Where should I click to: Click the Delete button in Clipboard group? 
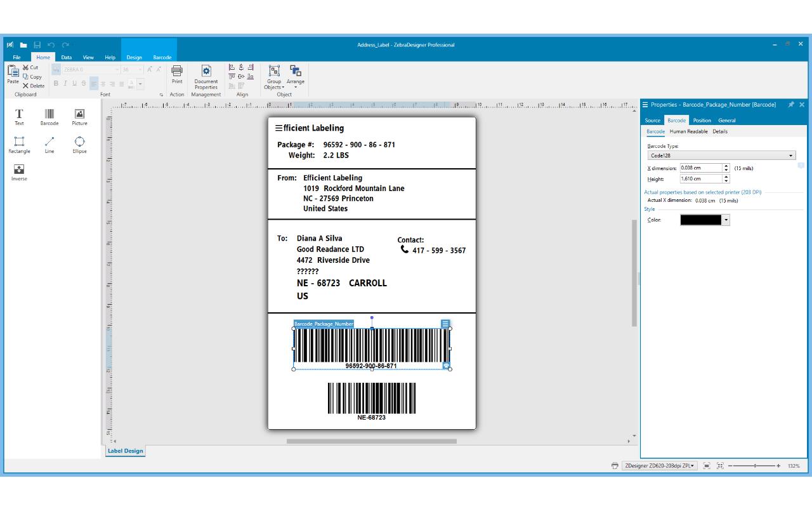point(34,86)
